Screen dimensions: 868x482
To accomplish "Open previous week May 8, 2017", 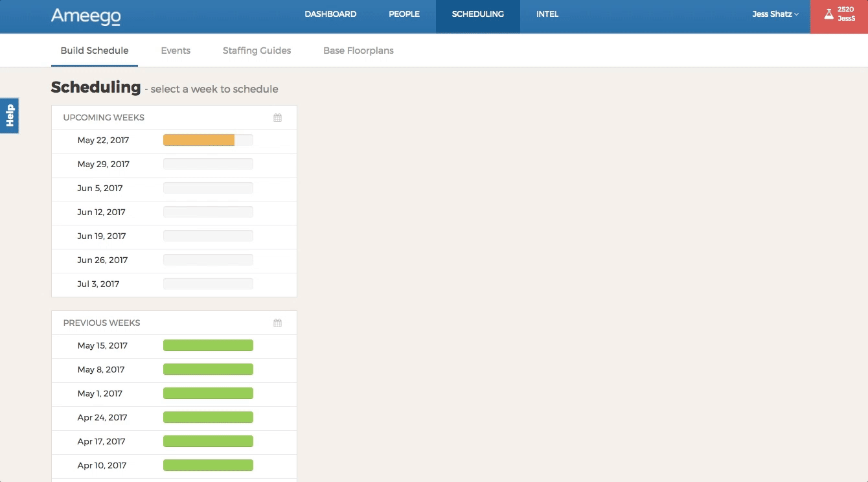I will (174, 370).
